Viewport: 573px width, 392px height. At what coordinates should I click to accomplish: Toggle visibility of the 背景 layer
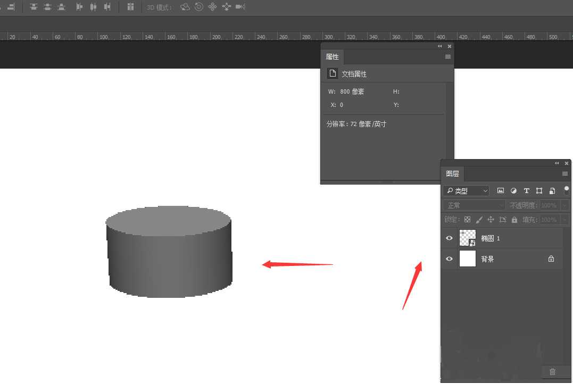tap(450, 259)
